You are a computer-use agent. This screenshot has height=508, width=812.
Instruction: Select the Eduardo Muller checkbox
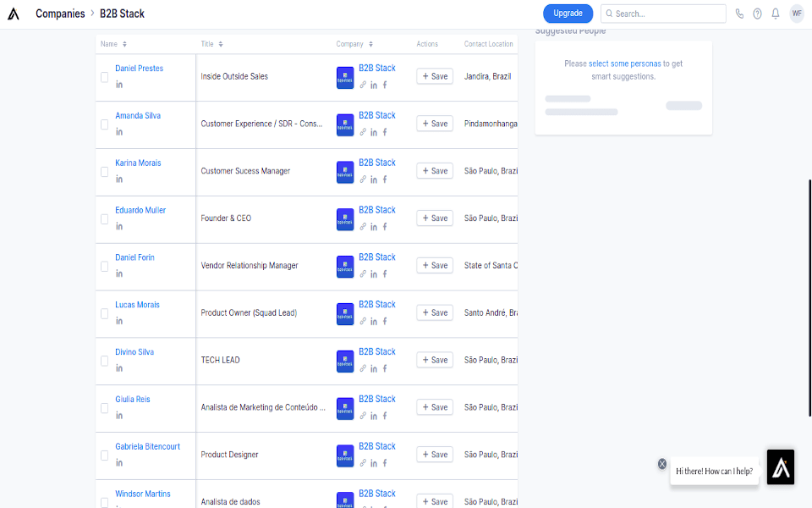[105, 218]
